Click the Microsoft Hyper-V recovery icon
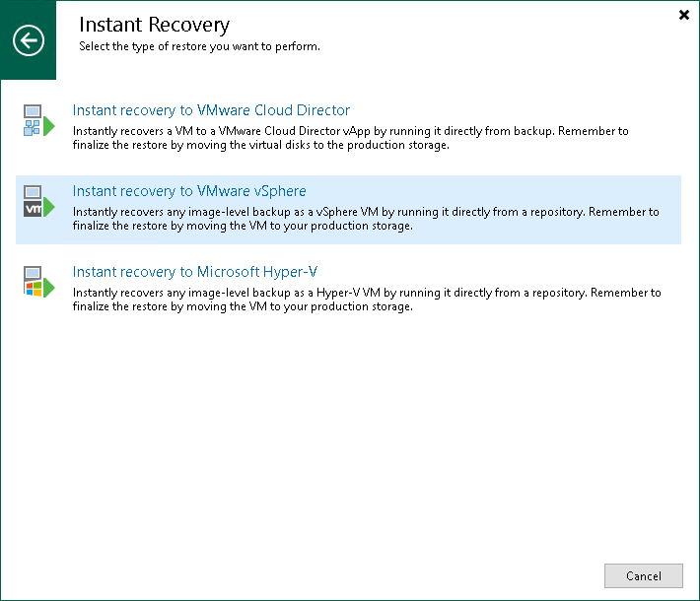 click(x=37, y=282)
